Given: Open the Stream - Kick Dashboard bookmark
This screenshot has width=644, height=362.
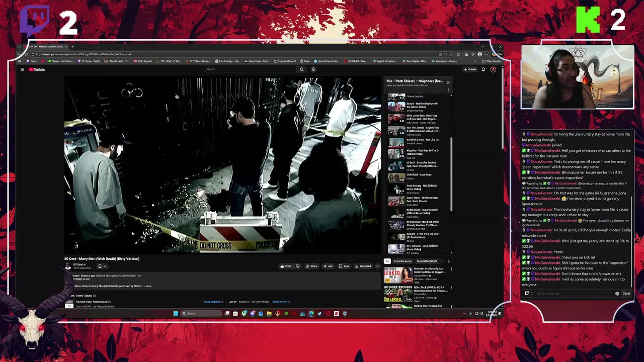Looking at the screenshot, I should click(x=60, y=61).
